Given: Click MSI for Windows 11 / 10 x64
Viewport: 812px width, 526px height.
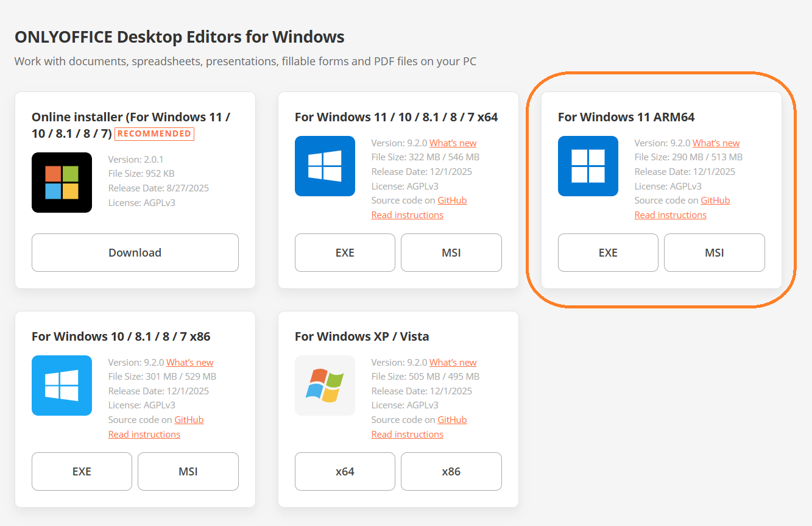Looking at the screenshot, I should 451,252.
